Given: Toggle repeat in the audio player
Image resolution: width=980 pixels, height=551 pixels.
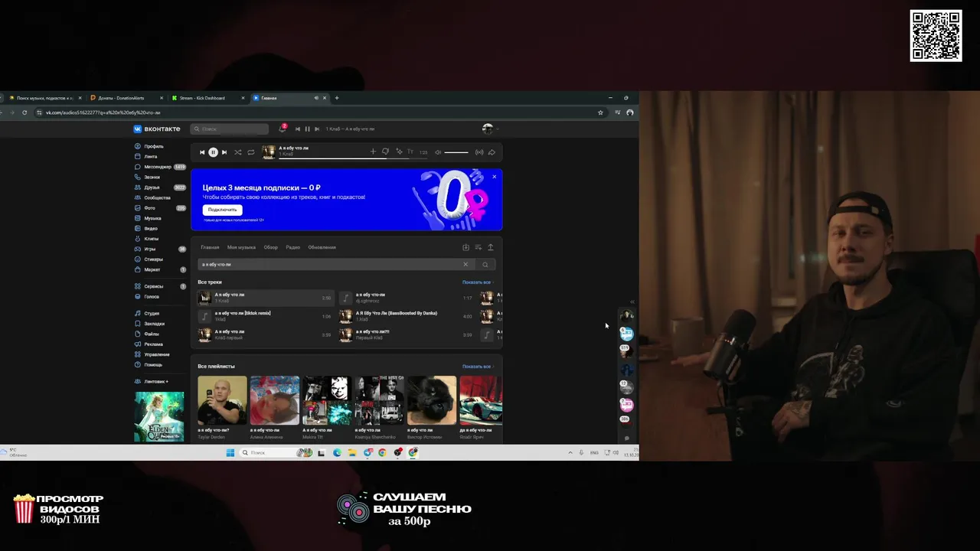Looking at the screenshot, I should tap(250, 152).
